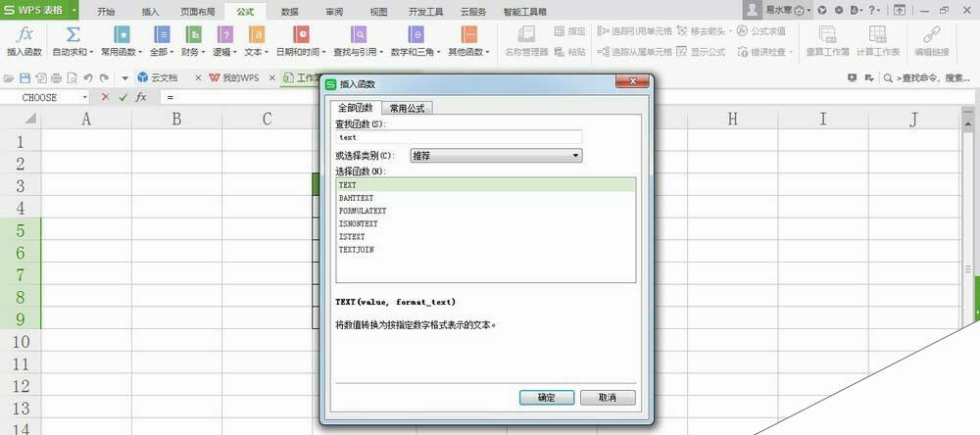The image size is (980, 435).
Task: Click the print preview icon in quick toolbar
Action: [x=72, y=78]
